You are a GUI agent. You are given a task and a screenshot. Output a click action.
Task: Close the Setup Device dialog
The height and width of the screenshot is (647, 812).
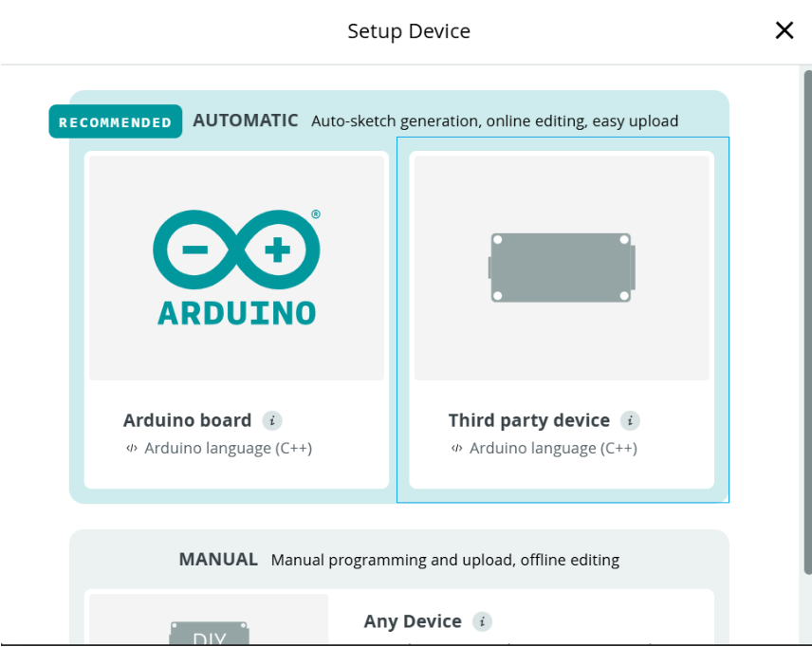click(x=784, y=30)
